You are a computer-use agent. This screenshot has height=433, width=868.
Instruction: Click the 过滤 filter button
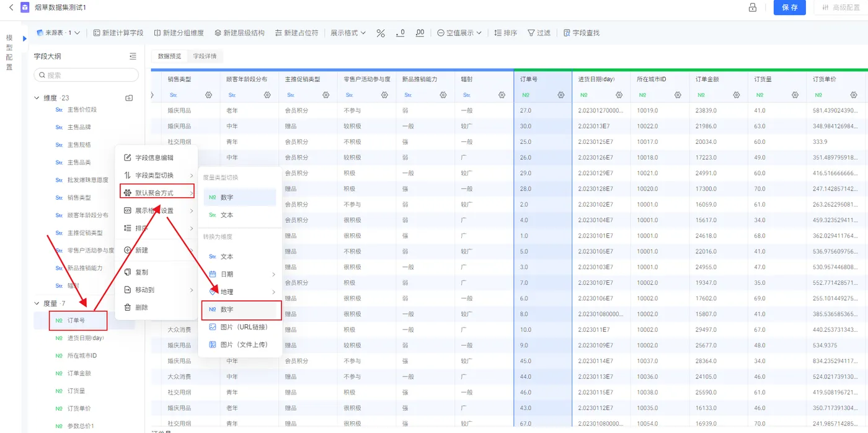538,33
